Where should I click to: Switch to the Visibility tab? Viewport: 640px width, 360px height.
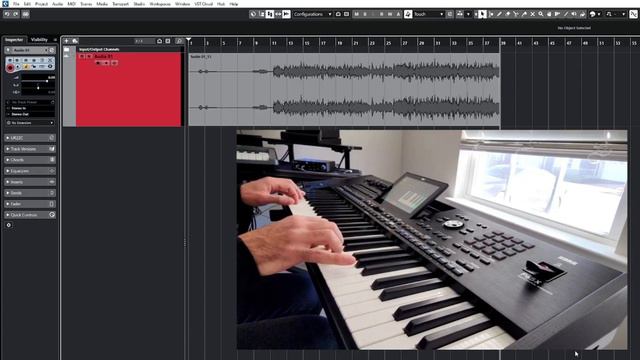coord(39,40)
